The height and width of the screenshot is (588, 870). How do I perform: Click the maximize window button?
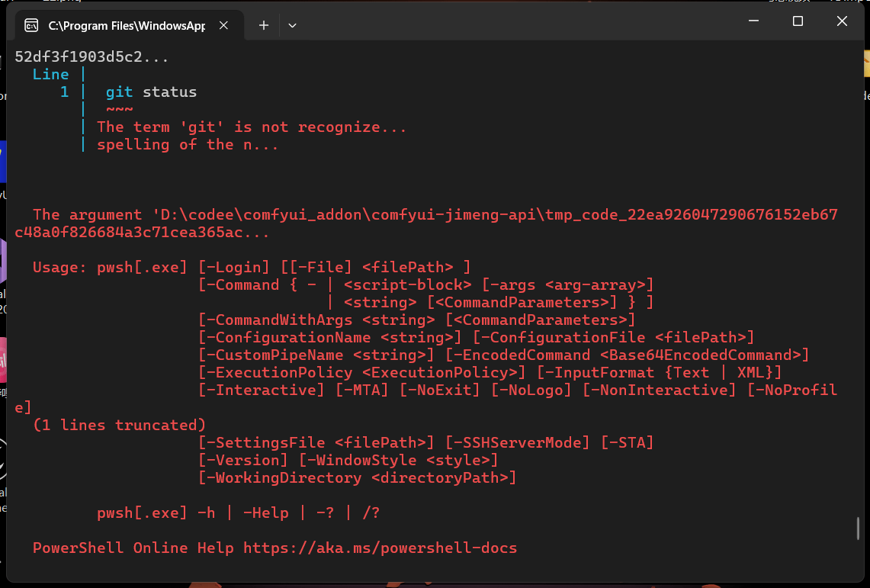[x=798, y=21]
